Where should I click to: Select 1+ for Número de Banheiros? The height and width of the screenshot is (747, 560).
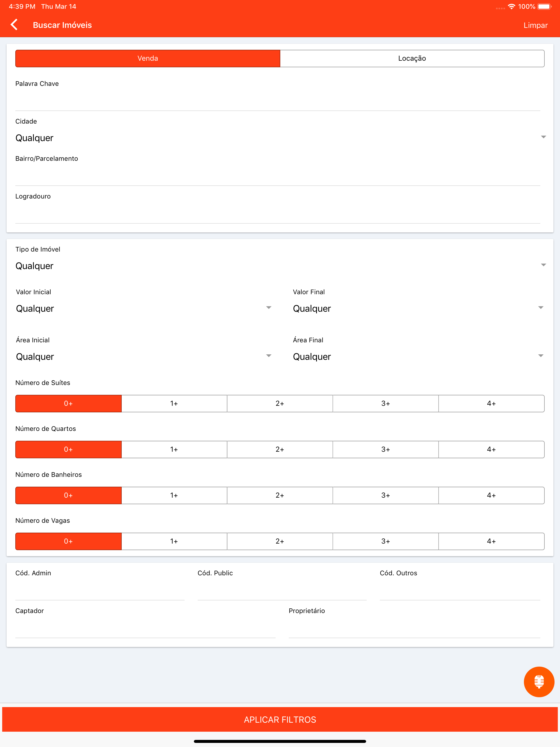[174, 495]
